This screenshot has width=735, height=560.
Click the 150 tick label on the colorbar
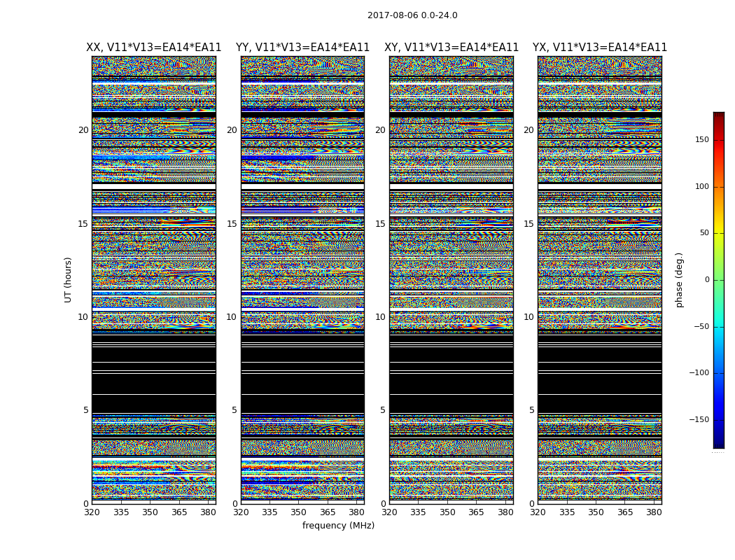[x=702, y=139]
